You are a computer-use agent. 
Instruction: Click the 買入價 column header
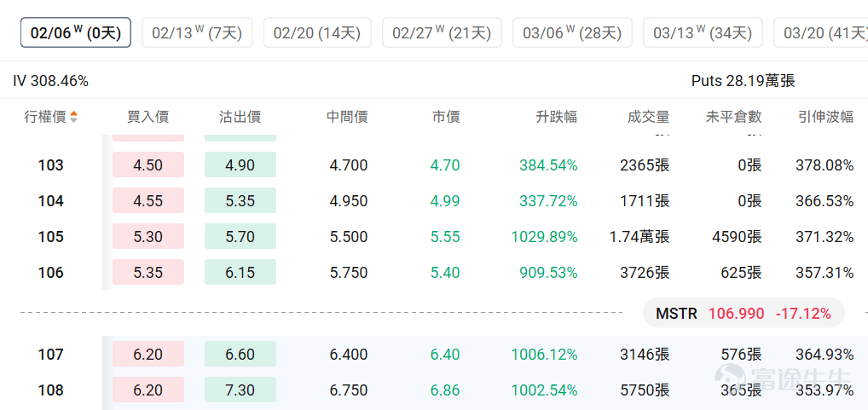pos(148,117)
